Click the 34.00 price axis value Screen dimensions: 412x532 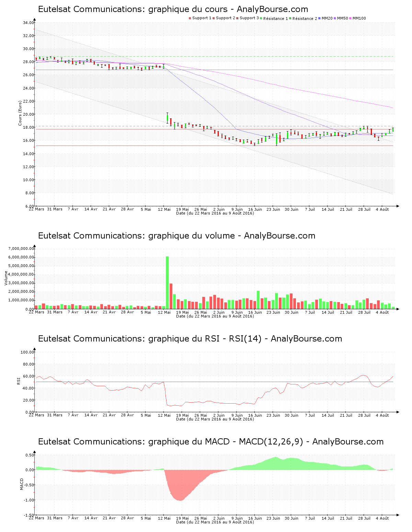click(x=28, y=23)
